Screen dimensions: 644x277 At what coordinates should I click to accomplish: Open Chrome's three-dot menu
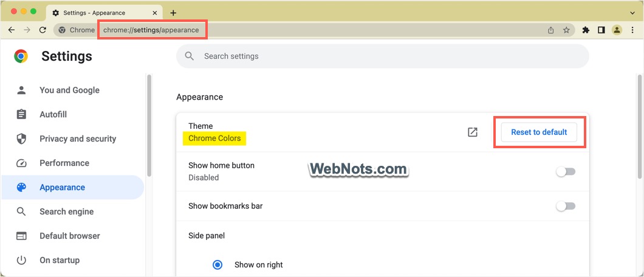pos(632,30)
